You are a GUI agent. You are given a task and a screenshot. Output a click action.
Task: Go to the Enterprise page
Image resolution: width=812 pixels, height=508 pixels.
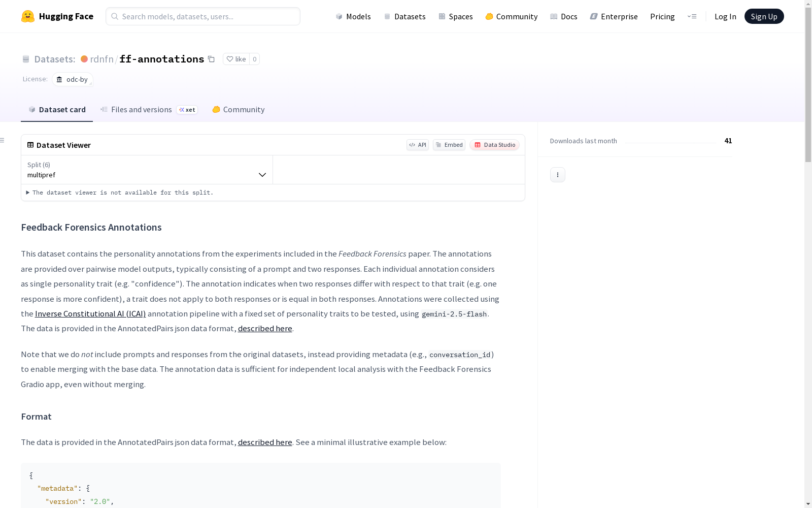[x=614, y=16]
